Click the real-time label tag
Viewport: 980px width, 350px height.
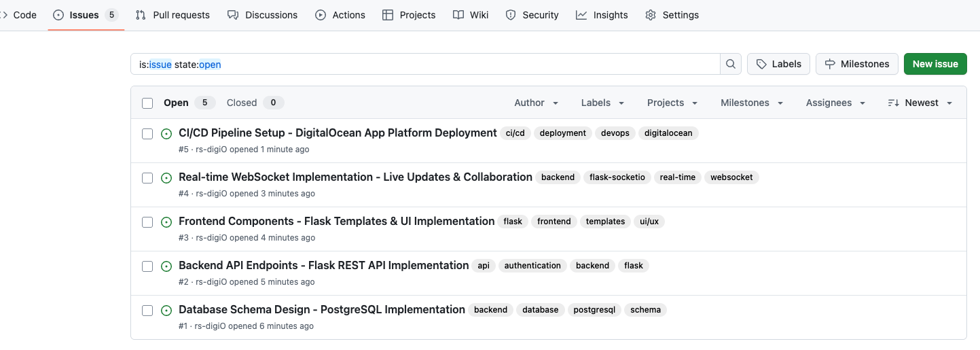678,177
